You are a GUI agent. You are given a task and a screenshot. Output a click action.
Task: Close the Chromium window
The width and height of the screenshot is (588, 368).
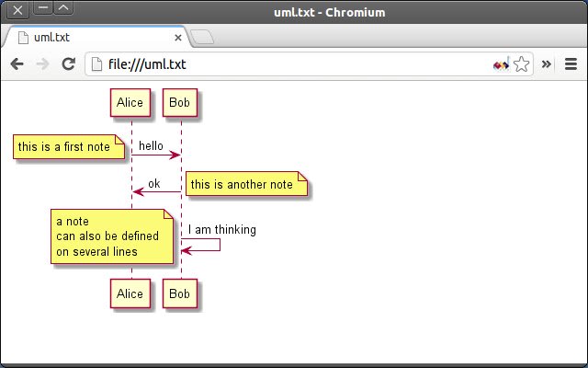coord(17,10)
